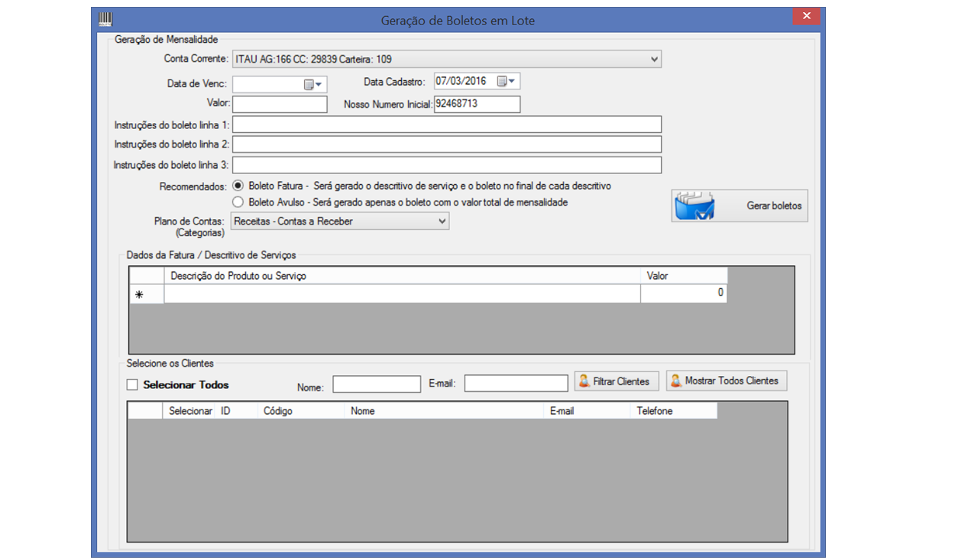Click the barcode icon in title bar
This screenshot has height=560, width=955.
coord(105,20)
